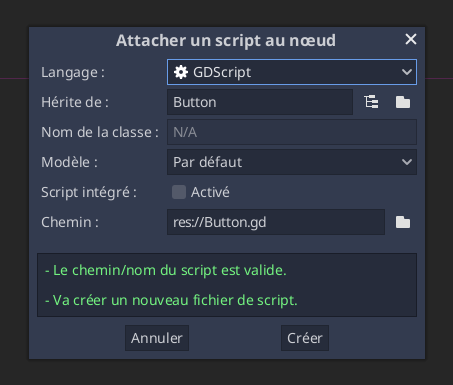Enable the Script intégré checkbox
The width and height of the screenshot is (453, 385).
tap(179, 192)
